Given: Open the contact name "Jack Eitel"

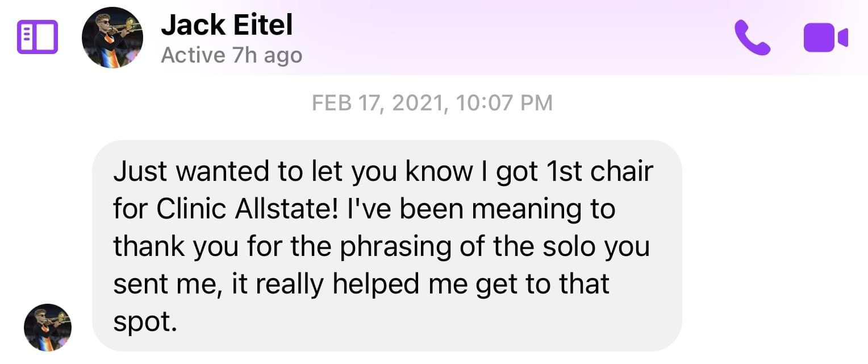Looking at the screenshot, I should point(227,26).
